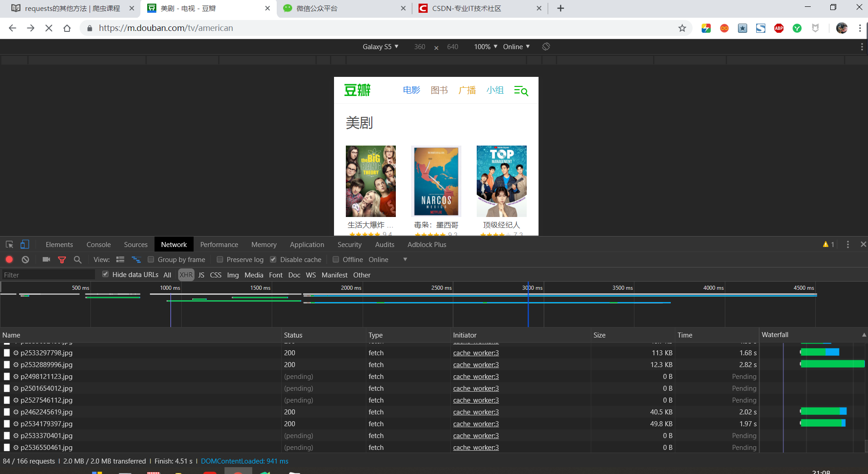Screen dimensions: 868x474
Task: Stop loading the page
Action: point(49,28)
